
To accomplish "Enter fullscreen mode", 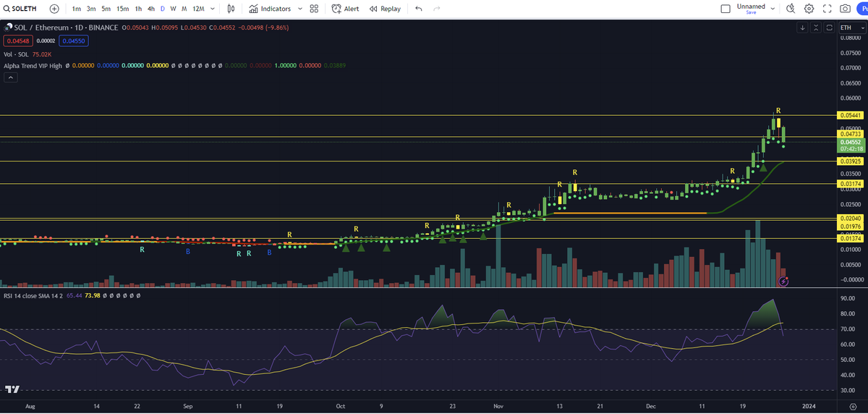I will pyautogui.click(x=827, y=9).
